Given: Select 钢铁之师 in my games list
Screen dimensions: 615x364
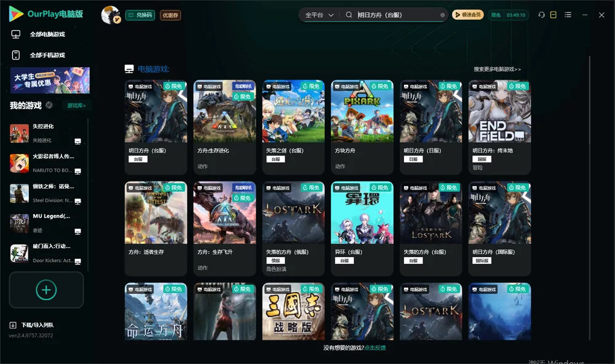Looking at the screenshot, I should click(x=46, y=193).
